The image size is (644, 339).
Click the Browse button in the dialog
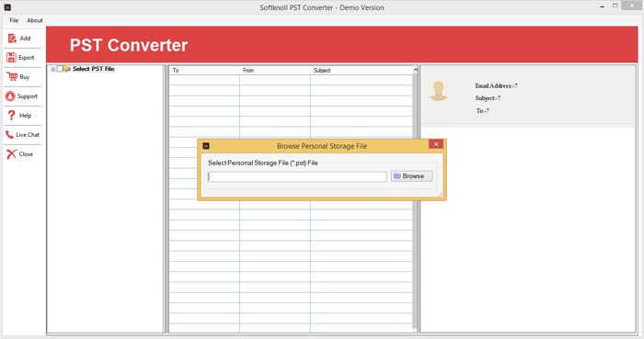tap(411, 176)
